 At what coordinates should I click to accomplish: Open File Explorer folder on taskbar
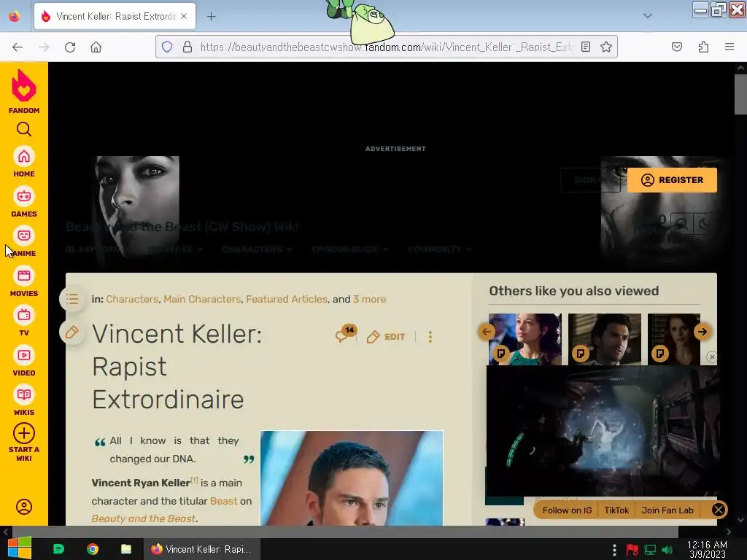pos(125,549)
